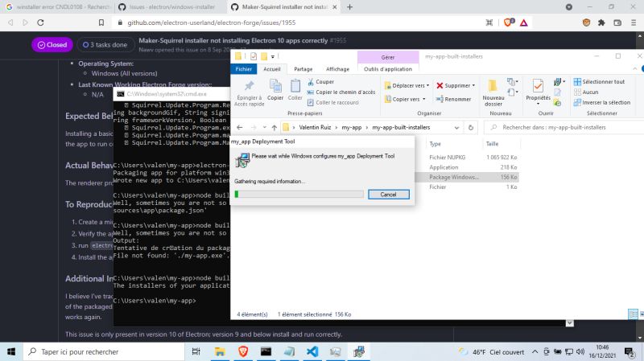
Task: Create Nouveau dossier folder icon
Action: [493, 86]
